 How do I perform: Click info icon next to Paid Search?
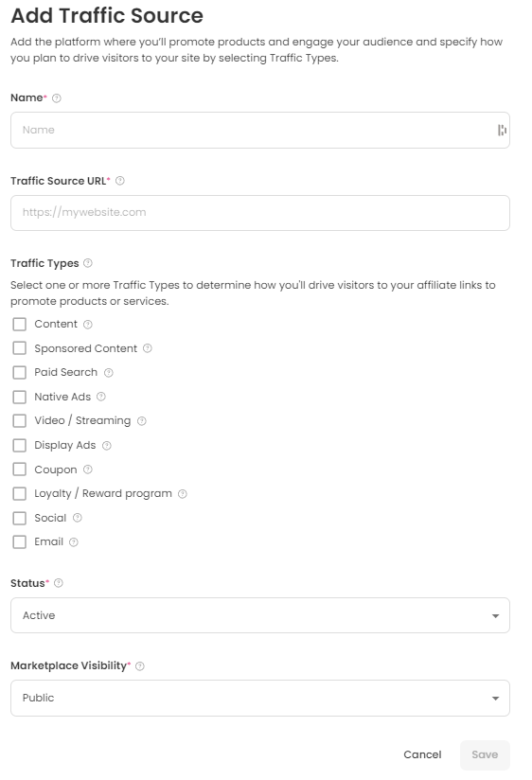[109, 373]
